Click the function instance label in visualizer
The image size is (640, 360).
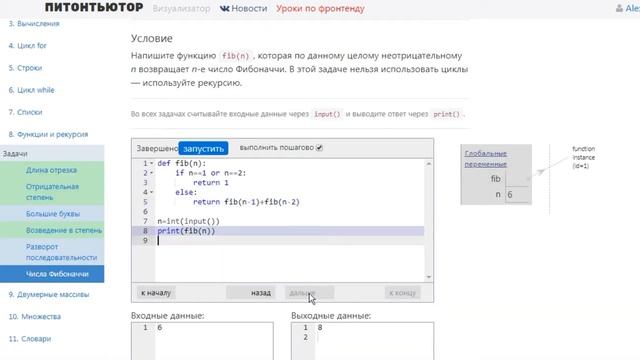click(583, 157)
